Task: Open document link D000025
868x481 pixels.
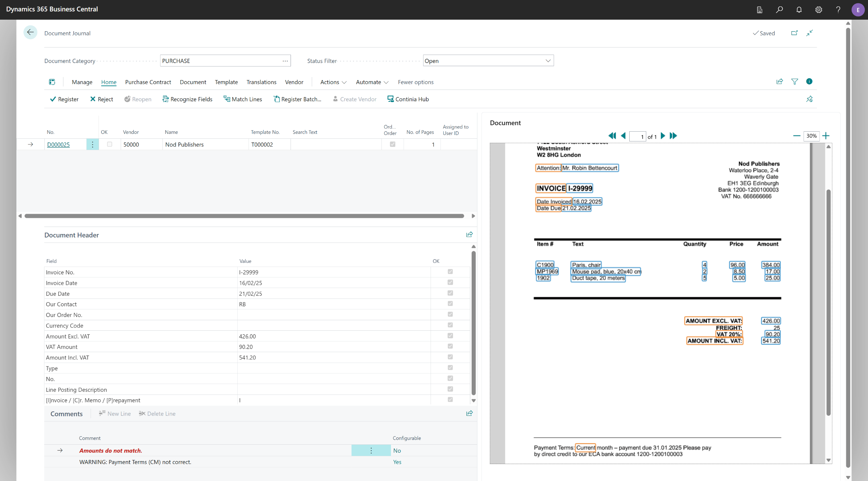Action: tap(58, 145)
